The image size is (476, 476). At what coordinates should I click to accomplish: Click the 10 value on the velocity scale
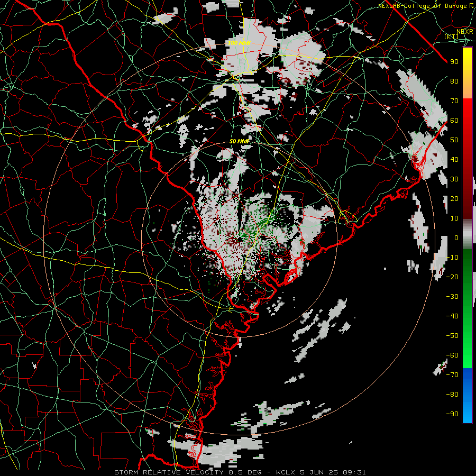[454, 218]
